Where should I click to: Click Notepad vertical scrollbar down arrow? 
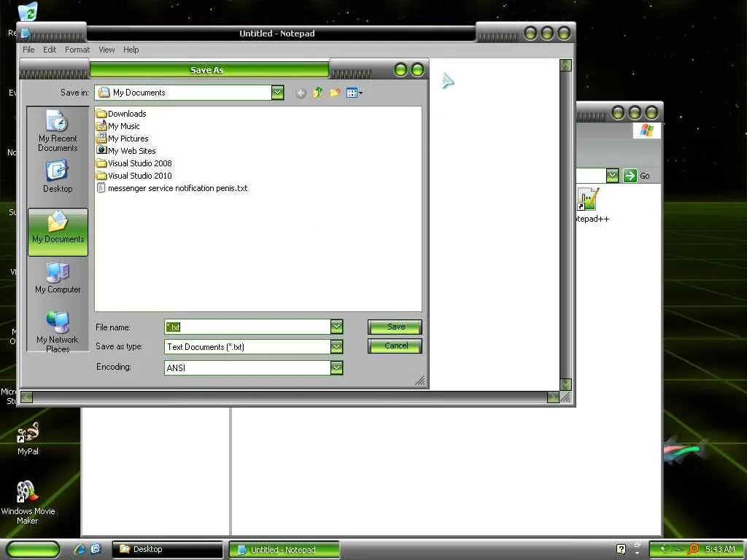tap(565, 384)
